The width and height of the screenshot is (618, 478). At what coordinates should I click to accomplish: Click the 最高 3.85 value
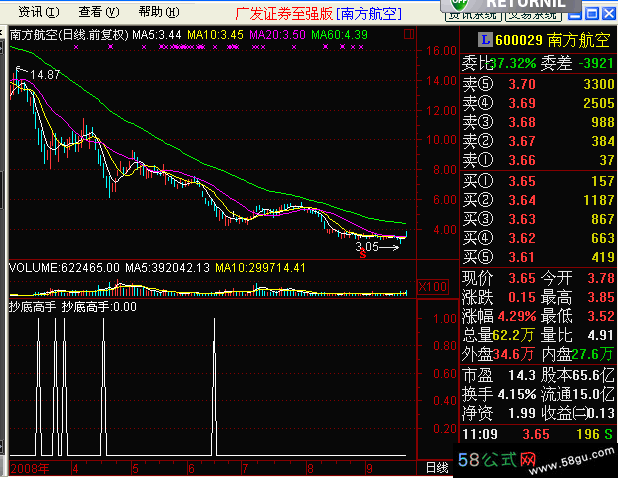[601, 297]
